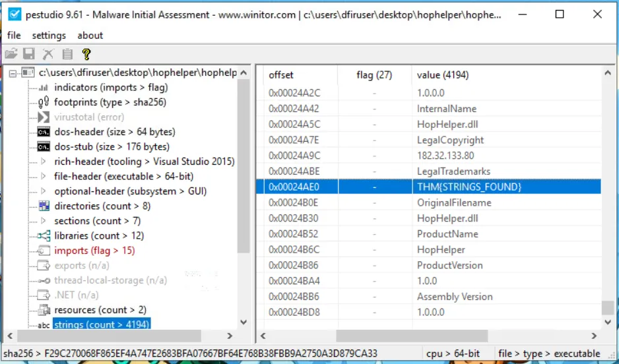Select indicators (imports > flag) tree item
Viewport: 619px width, 364px height.
click(111, 88)
